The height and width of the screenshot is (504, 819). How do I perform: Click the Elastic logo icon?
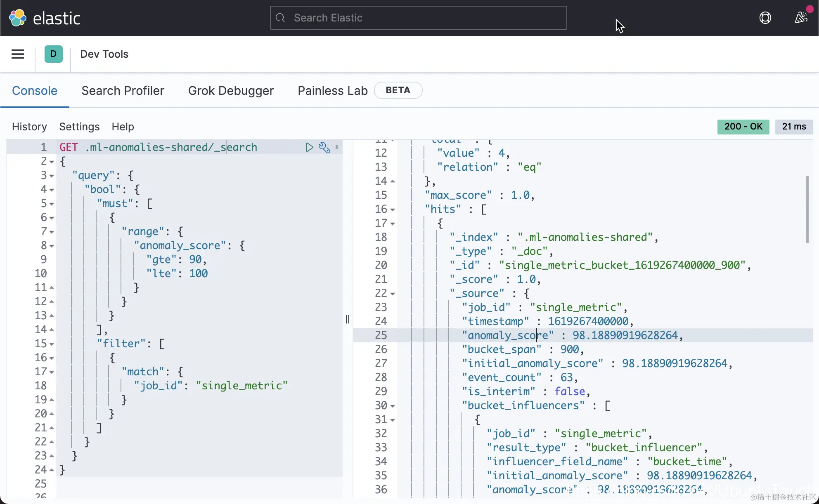pos(17,18)
